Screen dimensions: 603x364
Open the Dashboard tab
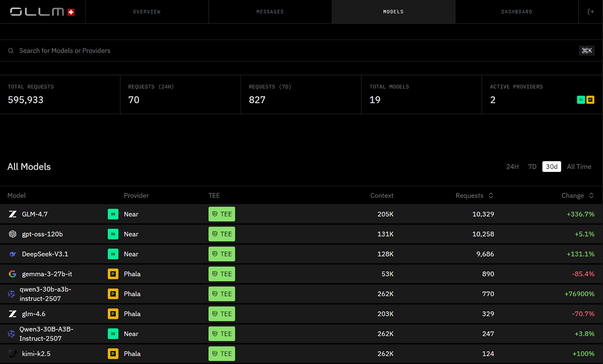517,12
